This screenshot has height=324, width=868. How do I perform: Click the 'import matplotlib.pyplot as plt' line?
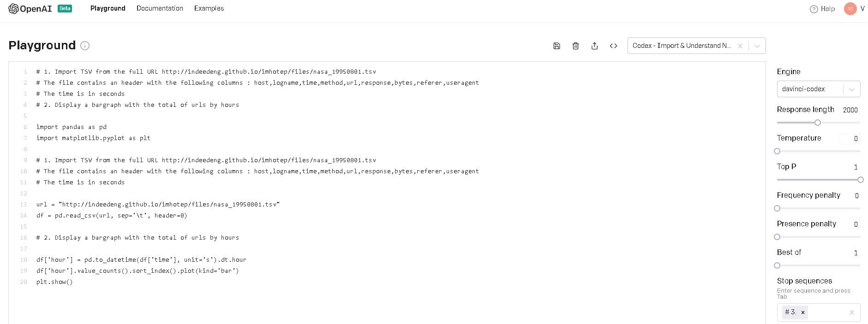click(x=93, y=138)
